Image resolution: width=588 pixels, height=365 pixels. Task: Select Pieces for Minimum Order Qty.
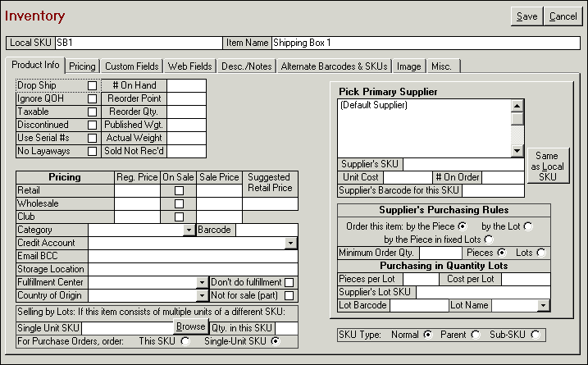click(501, 253)
